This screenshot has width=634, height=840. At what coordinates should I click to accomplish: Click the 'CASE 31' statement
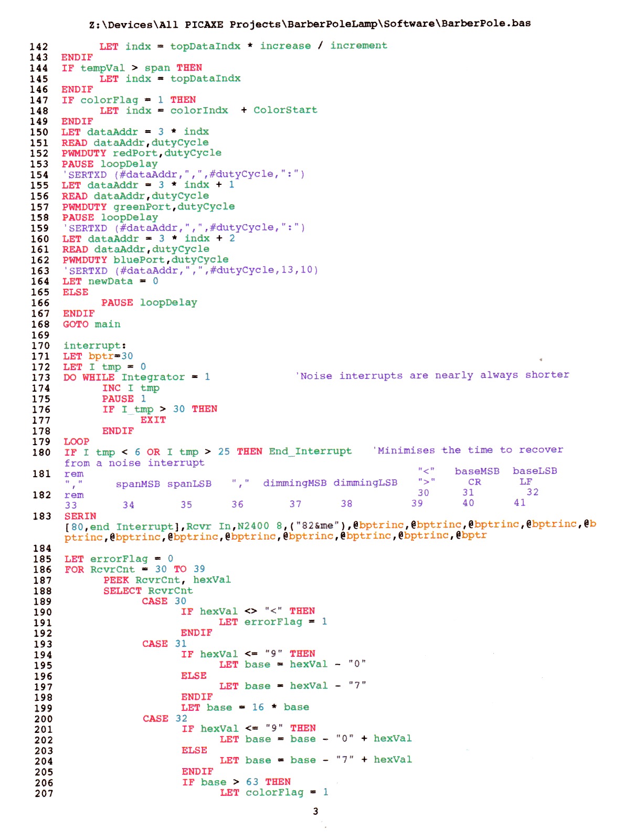click(x=164, y=644)
